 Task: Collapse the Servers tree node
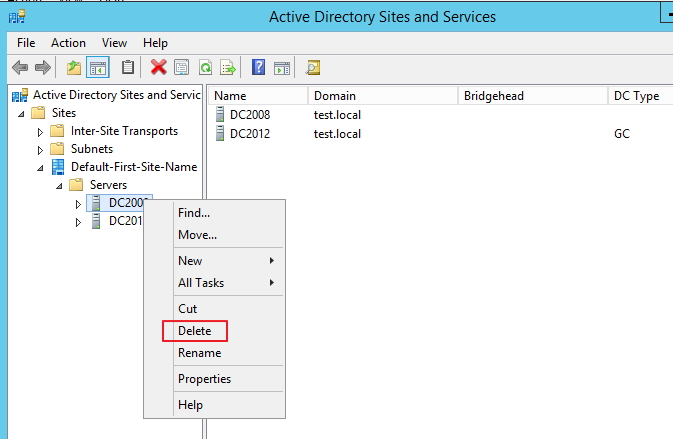[x=59, y=186]
